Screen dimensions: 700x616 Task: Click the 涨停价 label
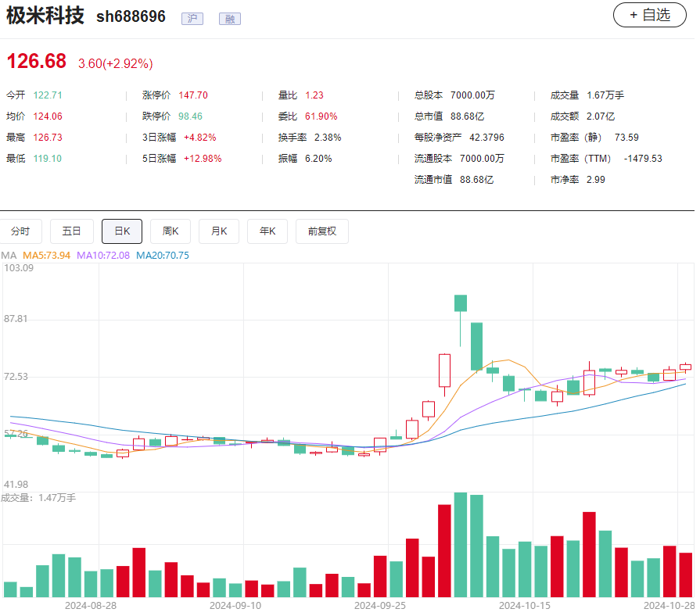(x=156, y=95)
